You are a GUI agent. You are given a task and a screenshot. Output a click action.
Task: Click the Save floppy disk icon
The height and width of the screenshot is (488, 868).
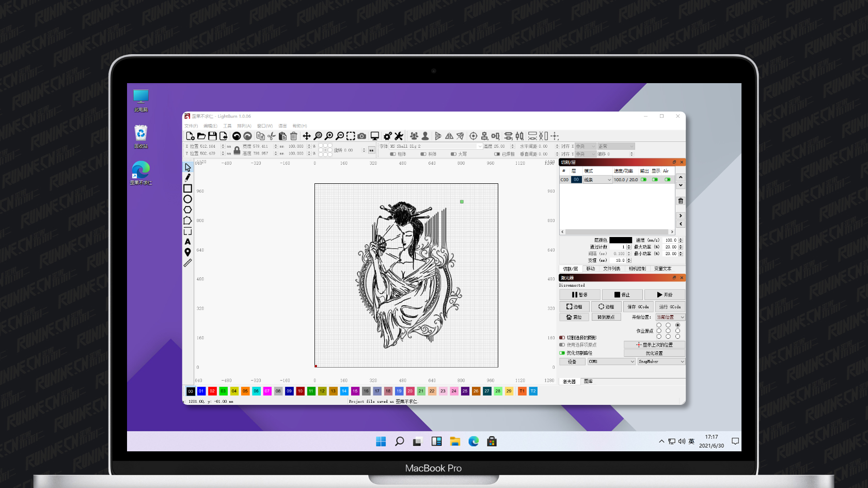[x=212, y=136]
